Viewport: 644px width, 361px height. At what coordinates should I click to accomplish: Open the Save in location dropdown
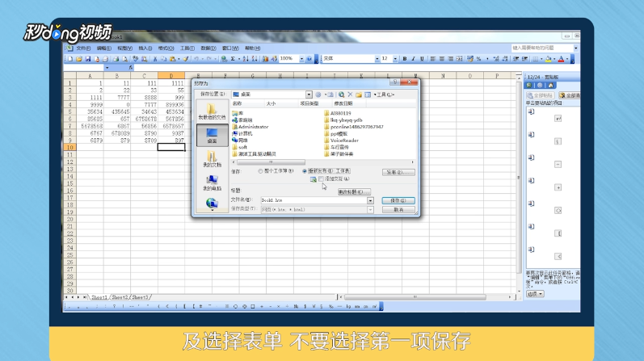click(309, 94)
